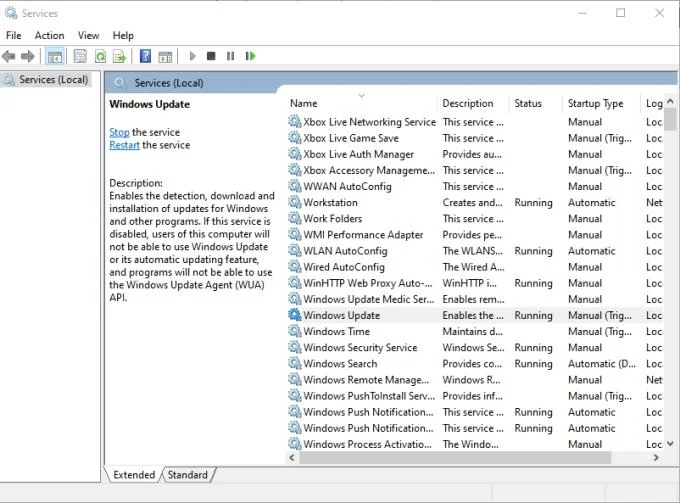Image resolution: width=680 pixels, height=503 pixels.
Task: Select the WWAN AutoConfig gear icon
Action: click(294, 186)
